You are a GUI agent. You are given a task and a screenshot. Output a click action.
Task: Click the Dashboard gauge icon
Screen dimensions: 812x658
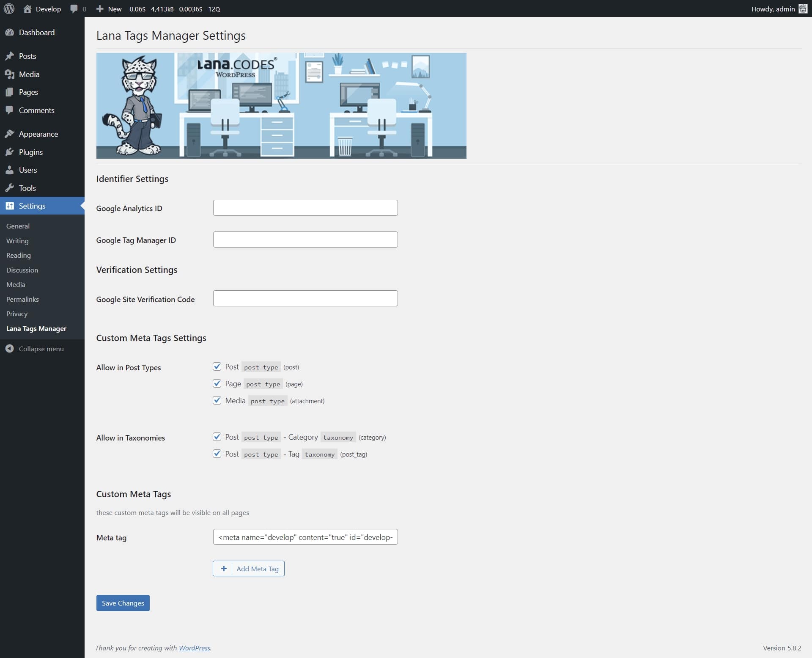[10, 32]
